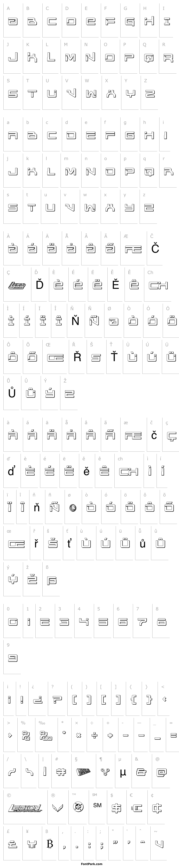The height and width of the screenshot is (868, 179).
Task: Select the dollar sign glyph
Action: tap(117, 808)
